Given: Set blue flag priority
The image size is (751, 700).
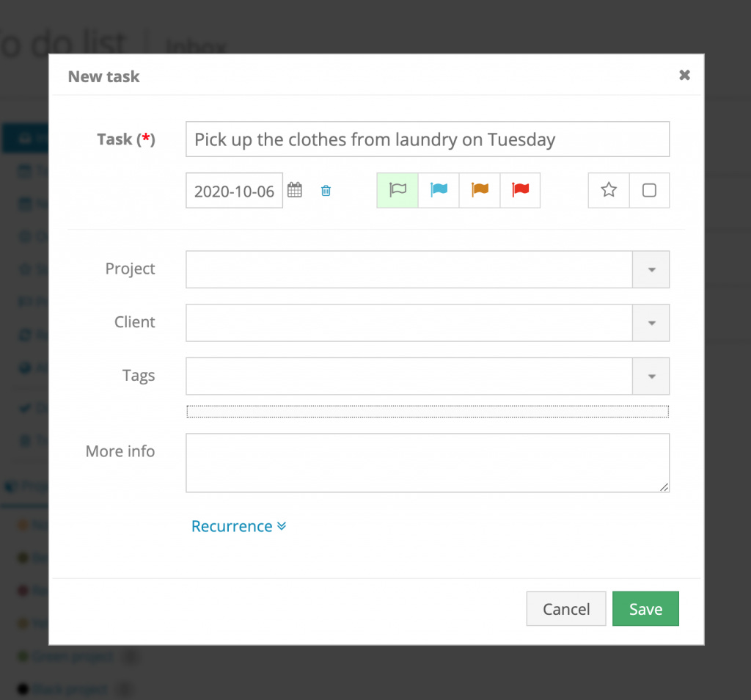Looking at the screenshot, I should (439, 190).
